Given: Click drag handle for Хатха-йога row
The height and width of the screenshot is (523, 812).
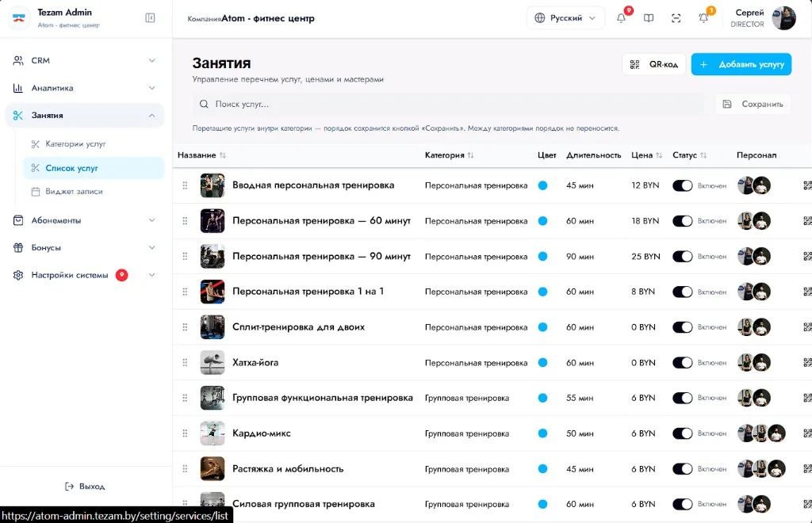Looking at the screenshot, I should coord(185,363).
